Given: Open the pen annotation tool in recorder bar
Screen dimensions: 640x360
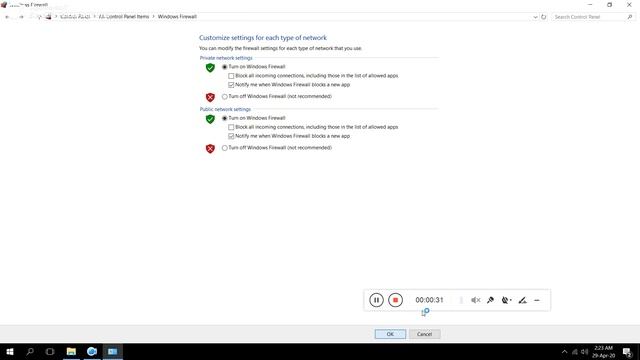Looking at the screenshot, I should [x=522, y=300].
